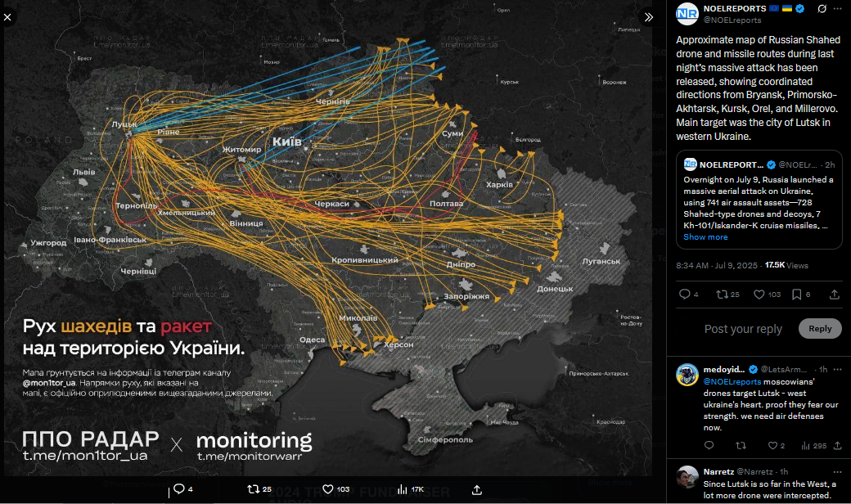Share medoyid's comment
Viewport: 851px width, 504px height.
[837, 445]
